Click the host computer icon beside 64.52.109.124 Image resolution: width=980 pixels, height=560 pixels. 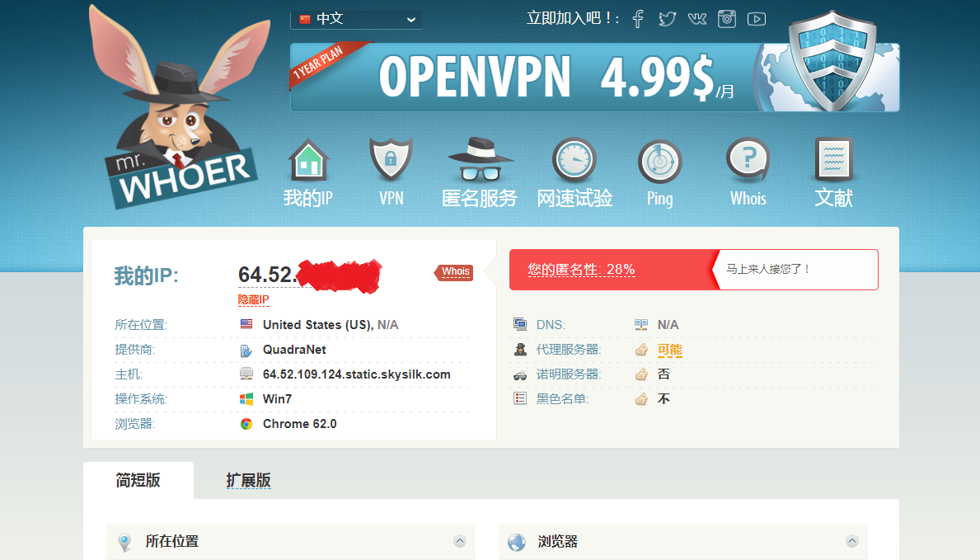click(246, 374)
